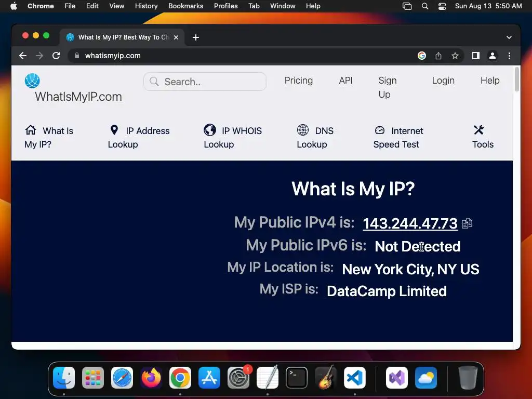532x399 pixels.
Task: Open App Store from the Dock
Action: 209,378
